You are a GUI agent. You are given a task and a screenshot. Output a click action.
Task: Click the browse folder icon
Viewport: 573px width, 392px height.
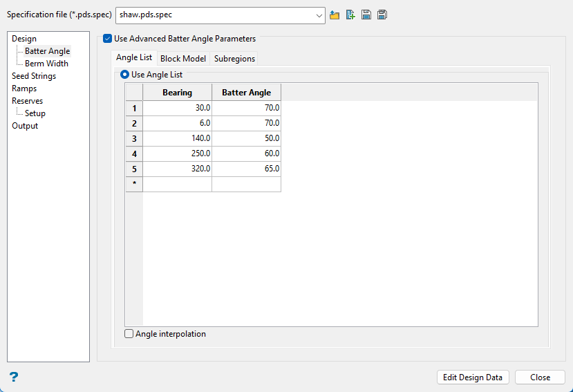point(335,15)
